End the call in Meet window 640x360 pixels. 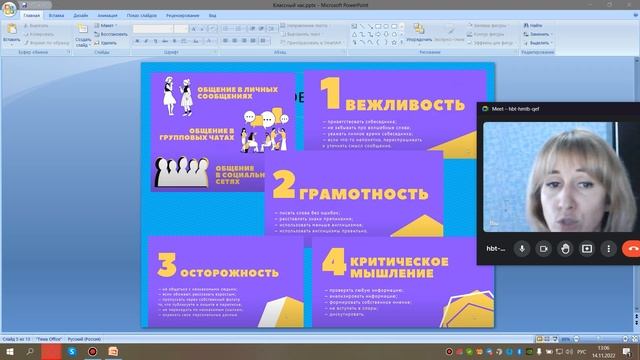point(631,249)
